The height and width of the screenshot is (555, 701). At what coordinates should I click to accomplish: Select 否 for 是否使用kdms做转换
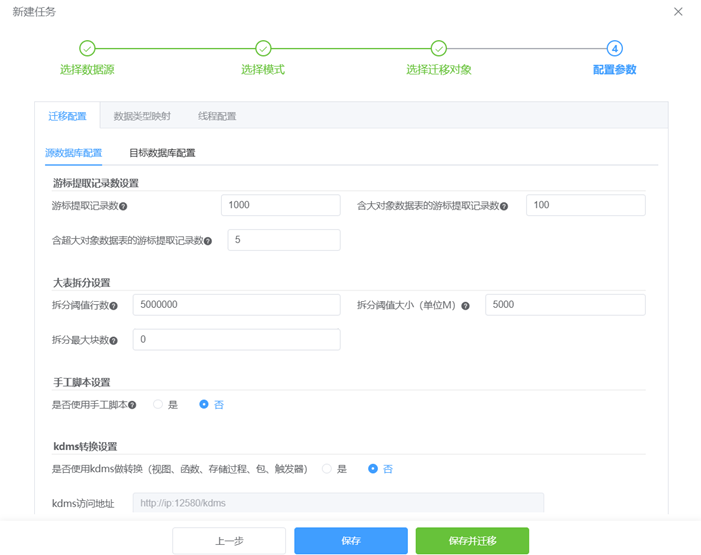click(x=380, y=469)
